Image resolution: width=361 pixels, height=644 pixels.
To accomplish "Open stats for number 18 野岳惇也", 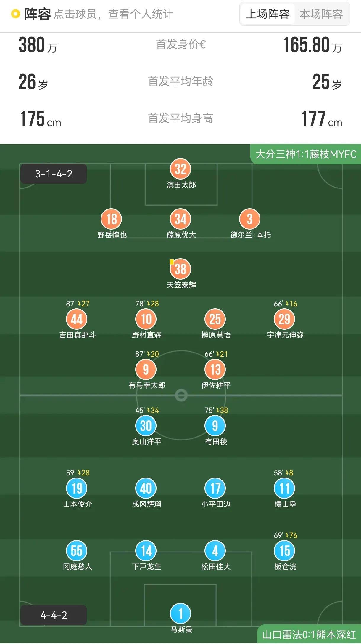I will coord(112,219).
